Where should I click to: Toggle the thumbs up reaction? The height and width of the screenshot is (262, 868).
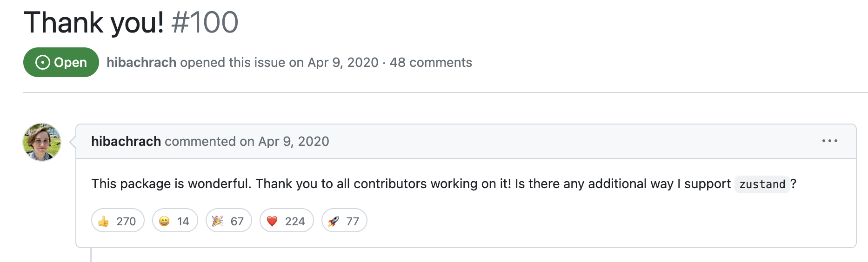pos(118,221)
